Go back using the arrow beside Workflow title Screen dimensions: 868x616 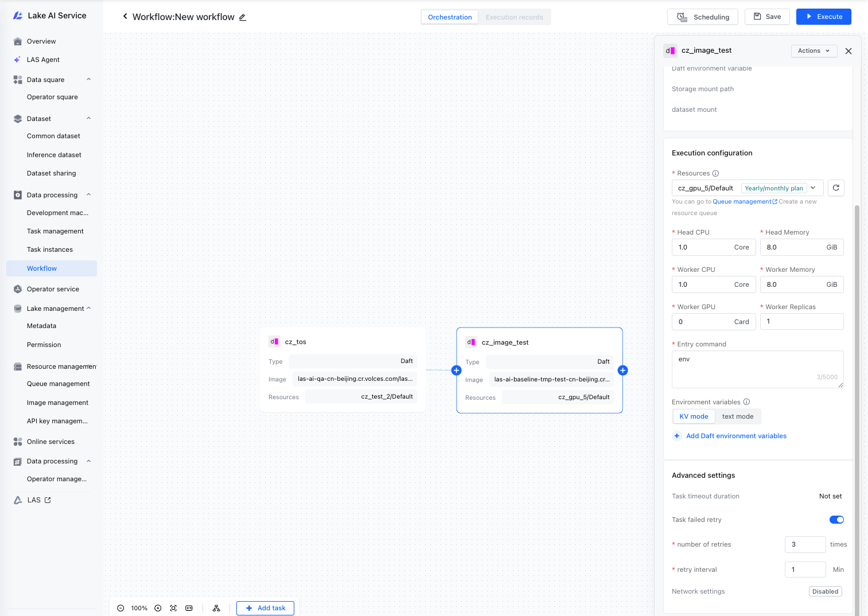125,17
